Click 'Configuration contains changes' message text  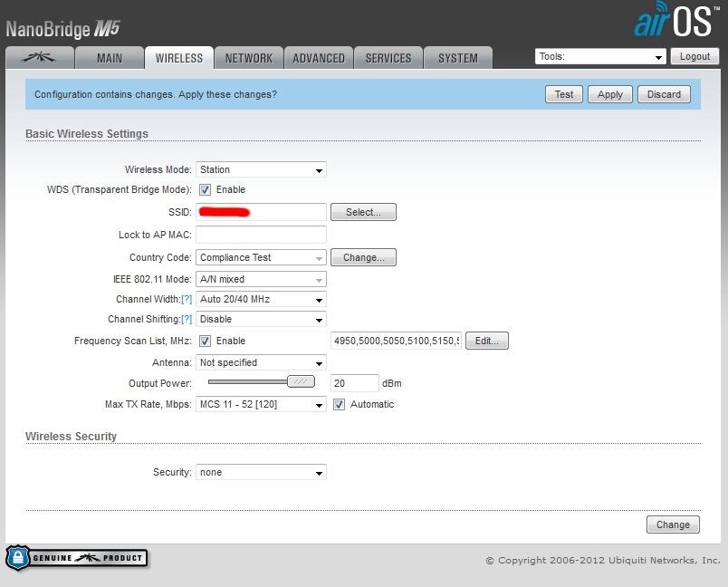point(156,94)
